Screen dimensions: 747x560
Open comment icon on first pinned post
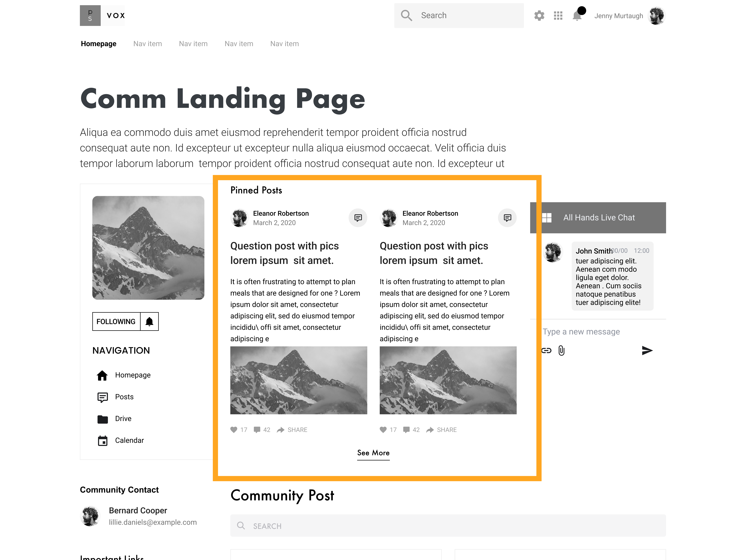[358, 218]
